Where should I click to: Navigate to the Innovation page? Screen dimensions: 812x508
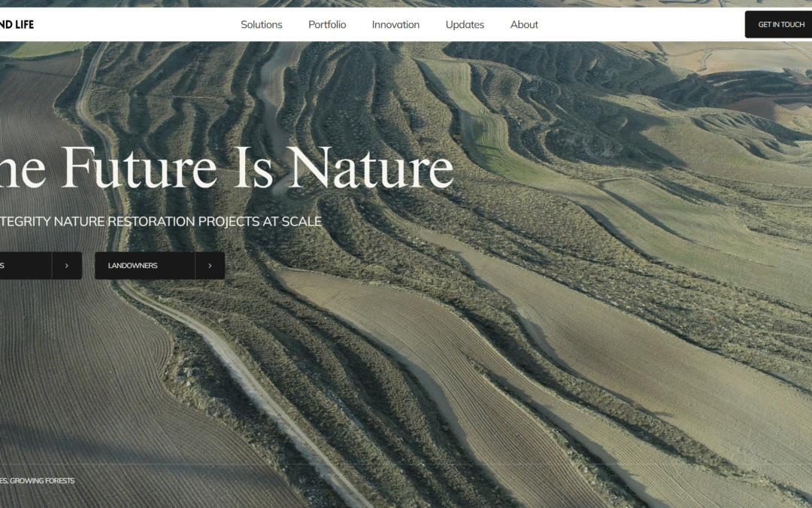395,24
